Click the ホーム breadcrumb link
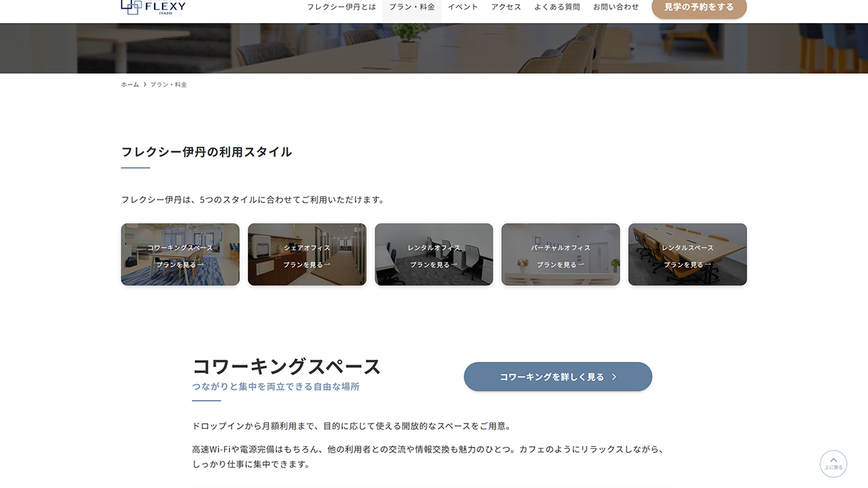The height and width of the screenshot is (488, 868). coord(129,85)
